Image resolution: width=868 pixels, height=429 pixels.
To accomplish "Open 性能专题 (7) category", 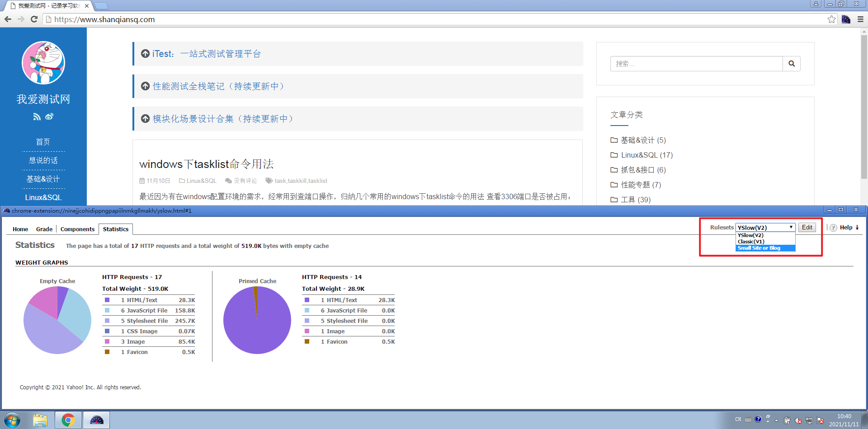I will click(641, 185).
